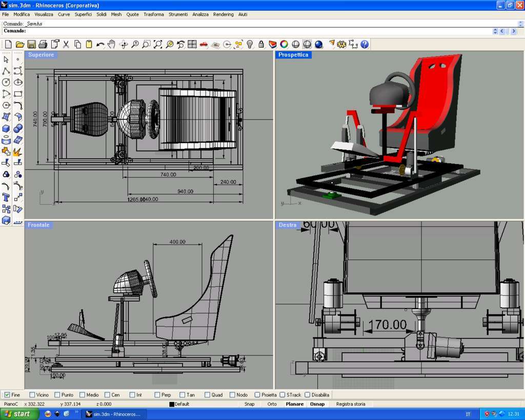Open options with the gears icon
Screen dimensions: 525x420
click(341, 44)
